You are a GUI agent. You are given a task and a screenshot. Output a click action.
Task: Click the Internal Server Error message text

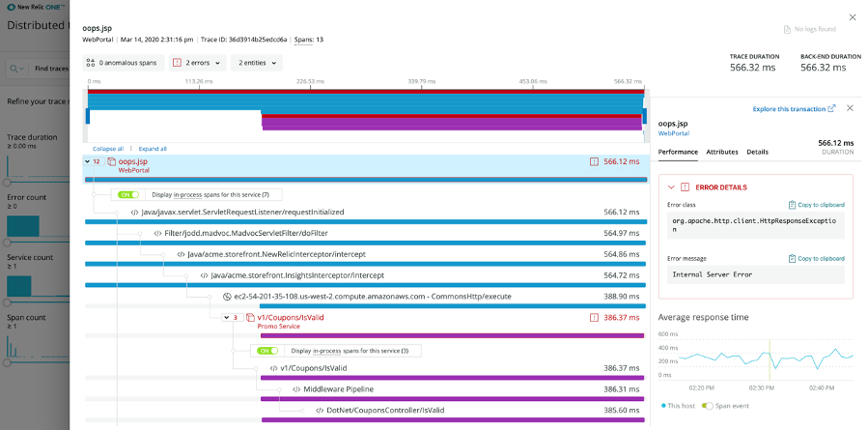(x=713, y=274)
